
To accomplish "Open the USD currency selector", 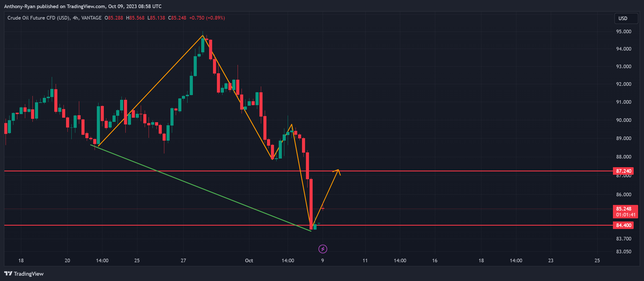I will coord(626,18).
